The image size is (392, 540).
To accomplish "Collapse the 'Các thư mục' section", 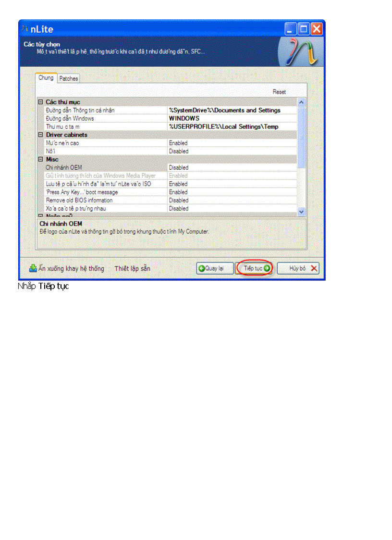I will [x=39, y=102].
